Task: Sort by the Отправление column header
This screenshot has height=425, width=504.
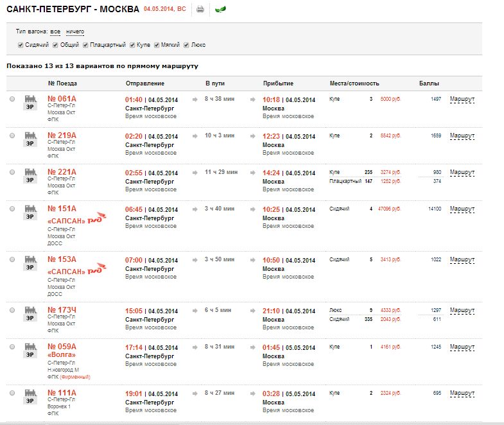Action: (144, 83)
